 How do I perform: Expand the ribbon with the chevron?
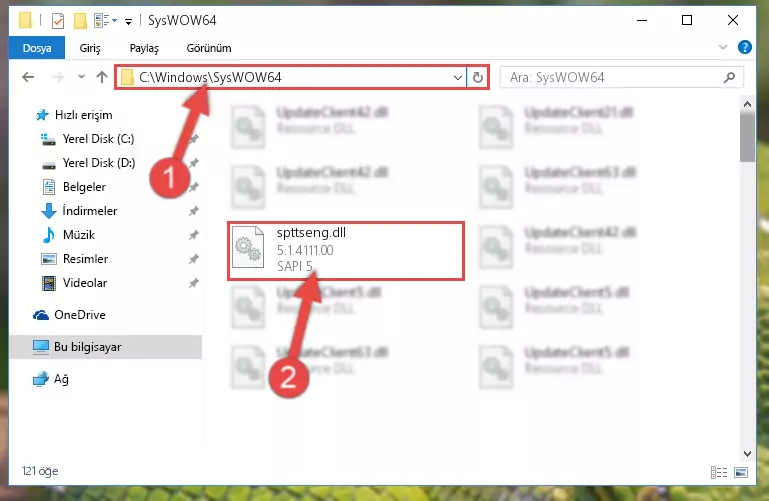point(722,47)
